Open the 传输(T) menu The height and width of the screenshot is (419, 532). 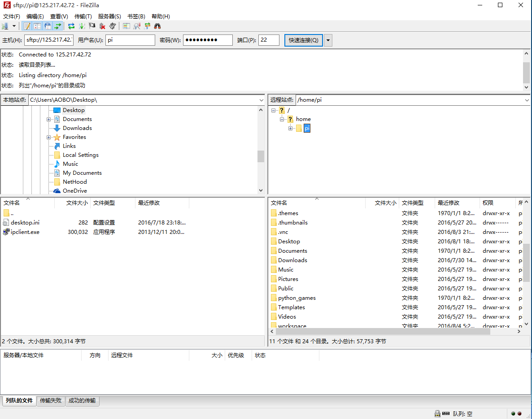83,16
